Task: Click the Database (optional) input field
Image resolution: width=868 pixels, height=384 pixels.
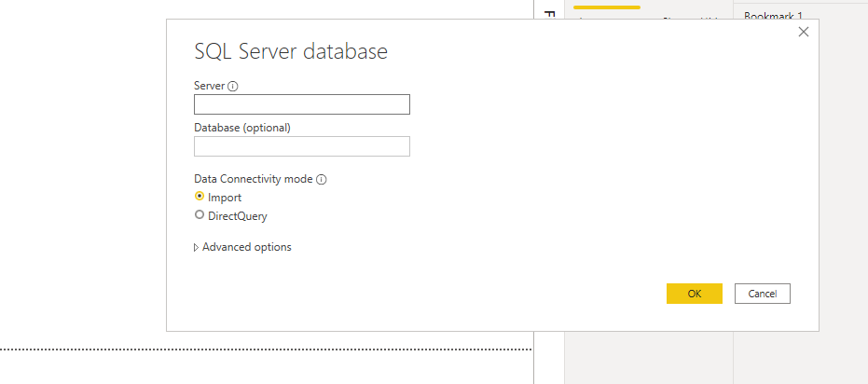Action: pos(302,146)
